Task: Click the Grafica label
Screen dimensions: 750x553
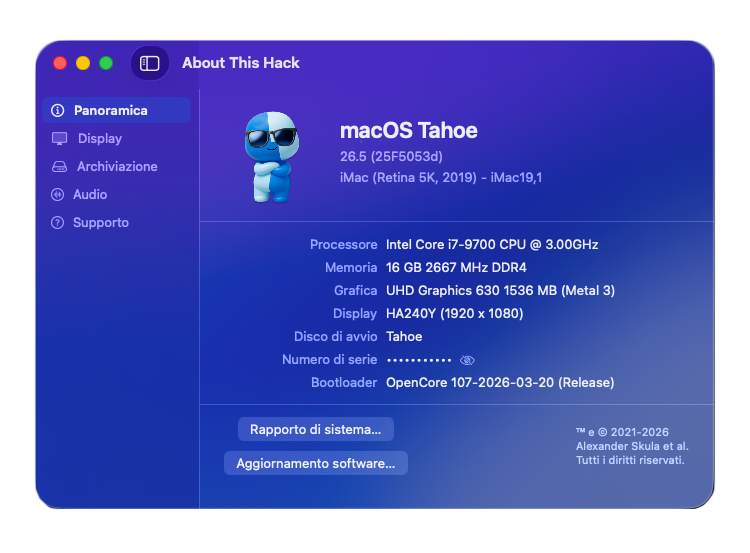Action: [x=355, y=290]
